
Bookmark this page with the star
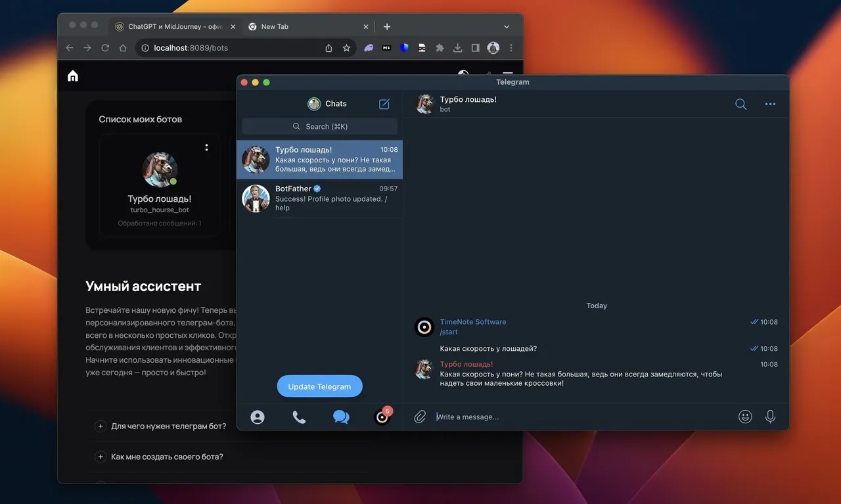point(346,48)
